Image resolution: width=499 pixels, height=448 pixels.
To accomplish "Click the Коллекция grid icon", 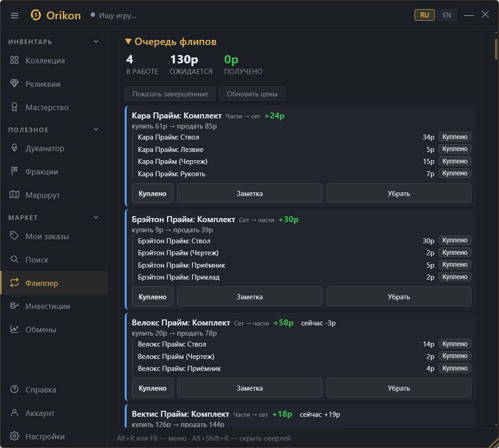I will [14, 60].
